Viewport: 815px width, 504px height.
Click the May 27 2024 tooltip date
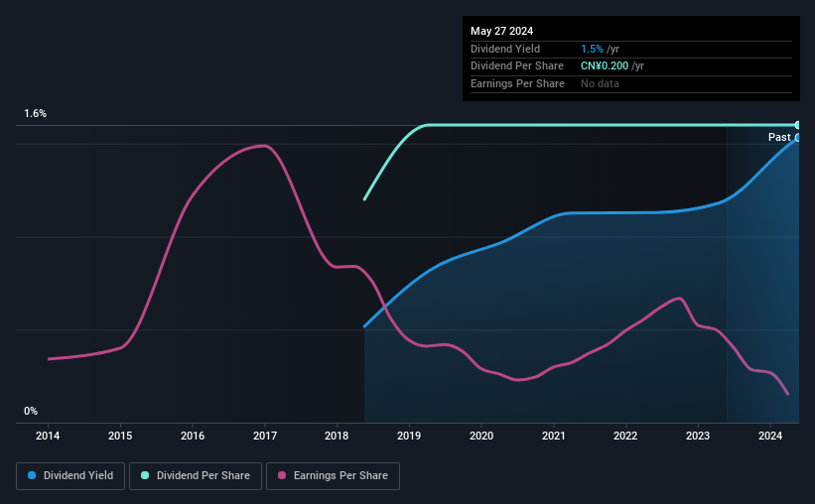click(501, 31)
